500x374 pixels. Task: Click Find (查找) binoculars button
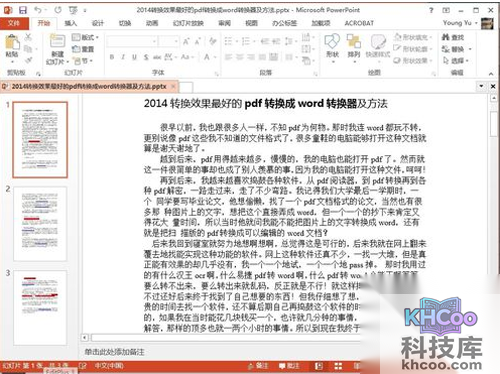(x=453, y=37)
